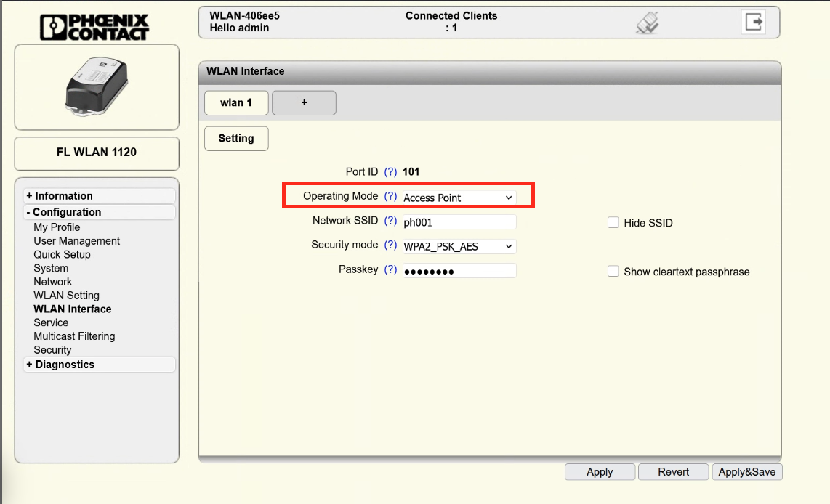Expand the Diagnostics menu section
Viewport: 830px width, 504px height.
point(65,365)
